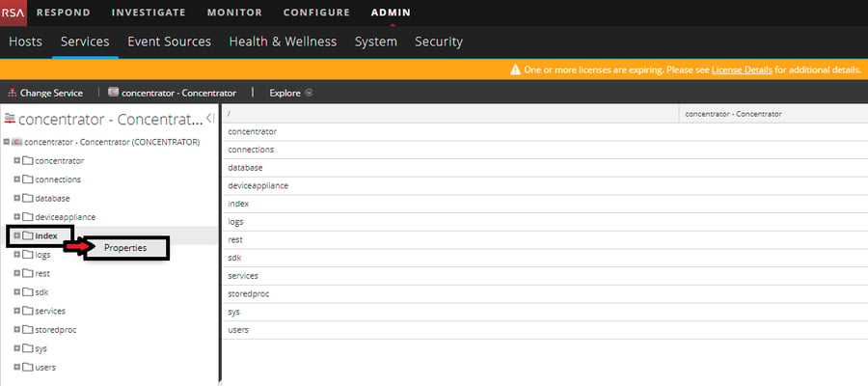Open the License Details link
Viewport: 868px width, 386px height.
(742, 69)
